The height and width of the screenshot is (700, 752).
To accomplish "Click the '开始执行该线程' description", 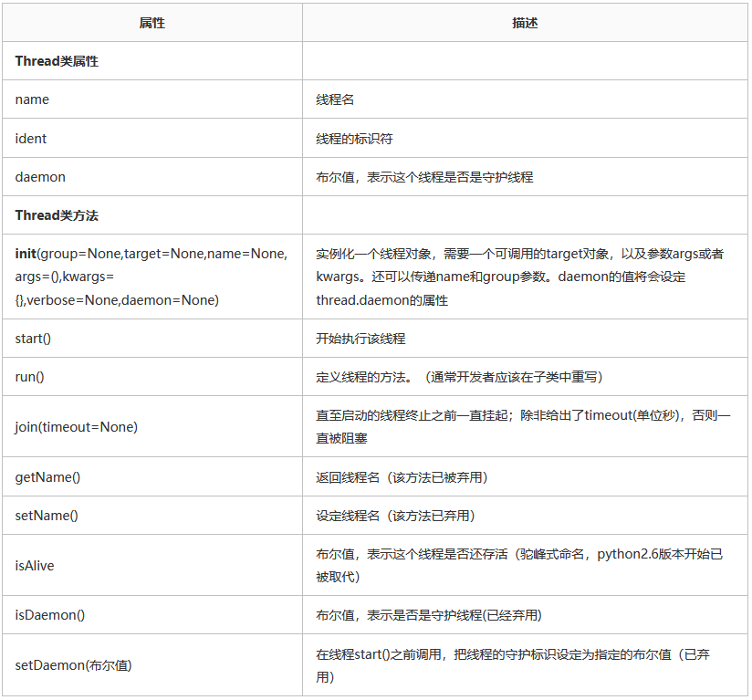I will tap(525, 338).
